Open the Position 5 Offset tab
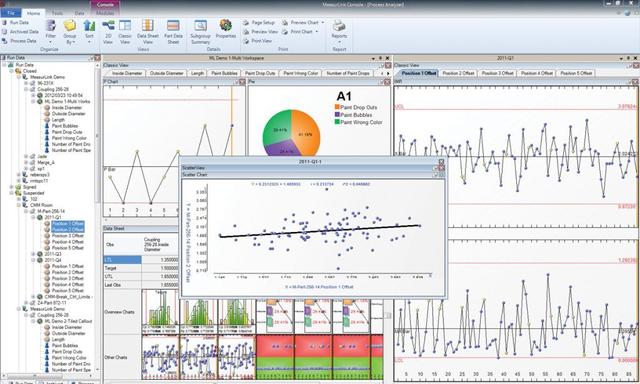The width and height of the screenshot is (640, 384). (x=576, y=73)
